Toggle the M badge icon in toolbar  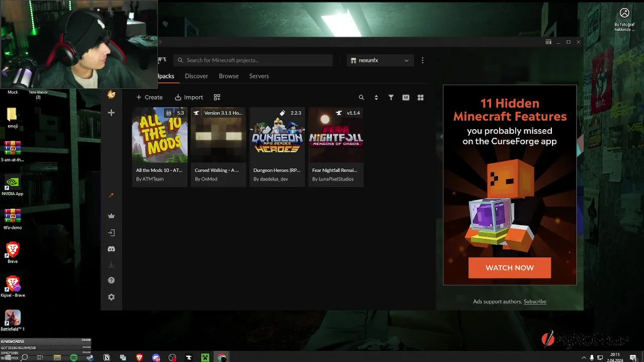(x=406, y=98)
